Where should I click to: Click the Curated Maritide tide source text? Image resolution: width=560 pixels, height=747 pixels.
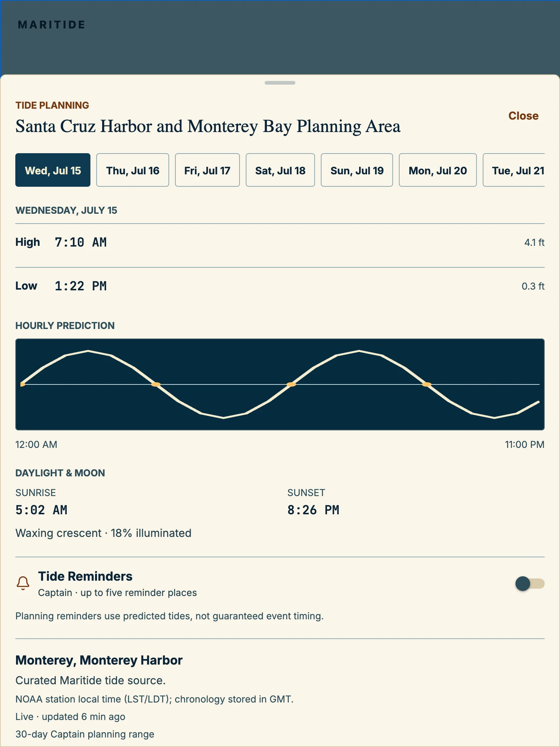click(x=90, y=681)
